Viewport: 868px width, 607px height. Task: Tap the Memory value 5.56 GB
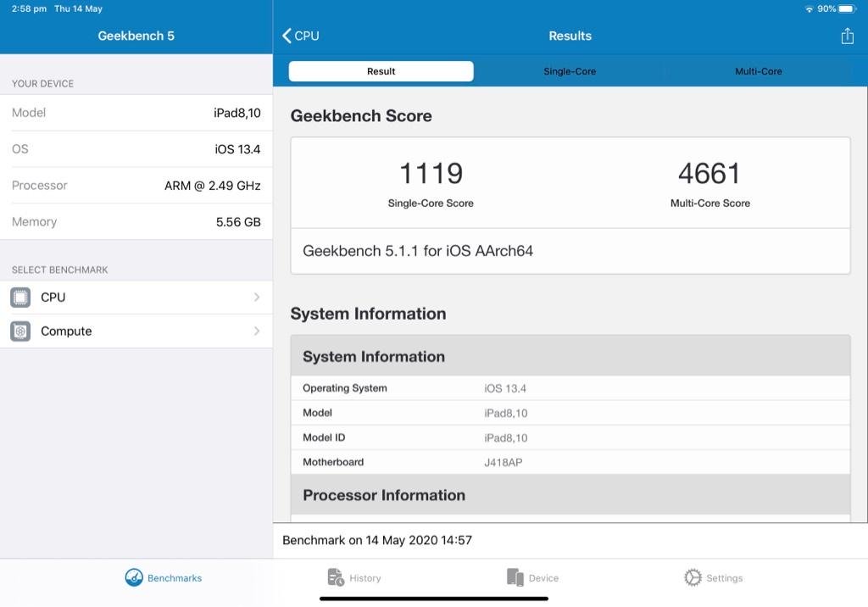(x=238, y=222)
